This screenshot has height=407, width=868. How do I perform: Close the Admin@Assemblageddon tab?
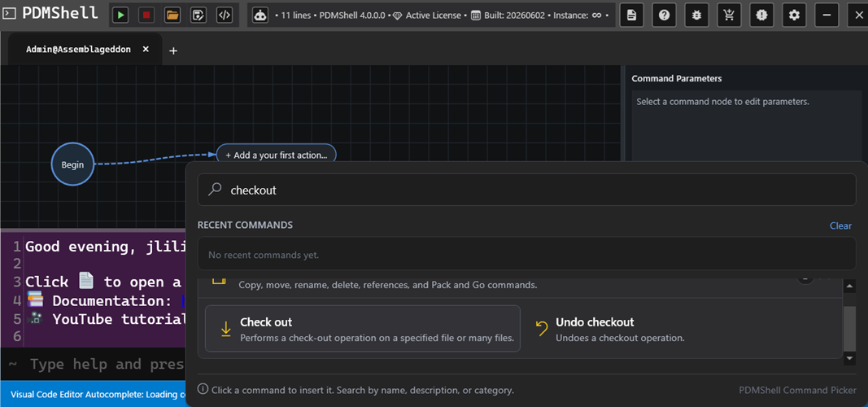point(146,50)
